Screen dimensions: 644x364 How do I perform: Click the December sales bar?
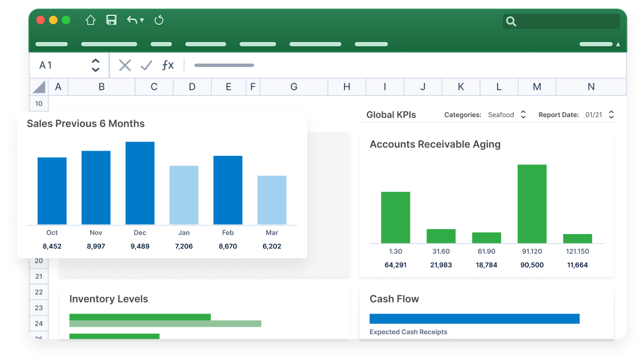[140, 183]
